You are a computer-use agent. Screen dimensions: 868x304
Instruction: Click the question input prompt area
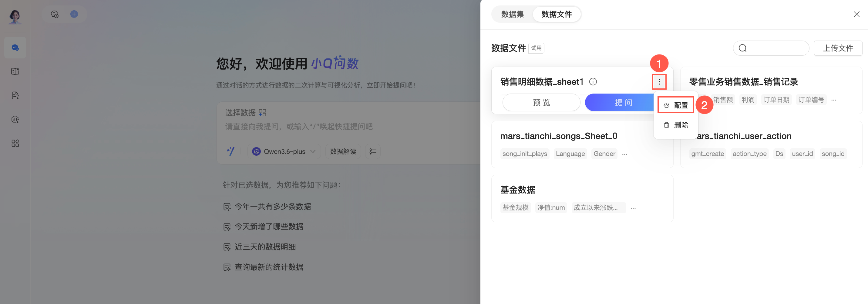click(299, 127)
